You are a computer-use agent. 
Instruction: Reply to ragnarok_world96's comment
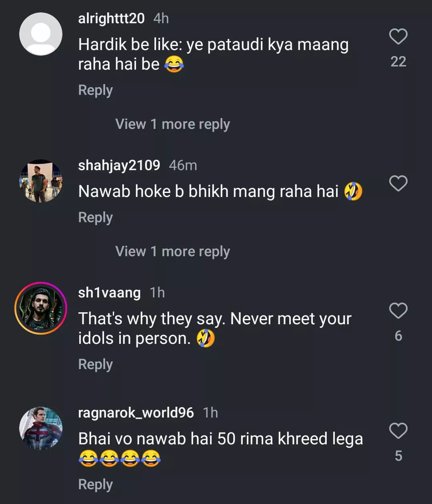tap(95, 484)
